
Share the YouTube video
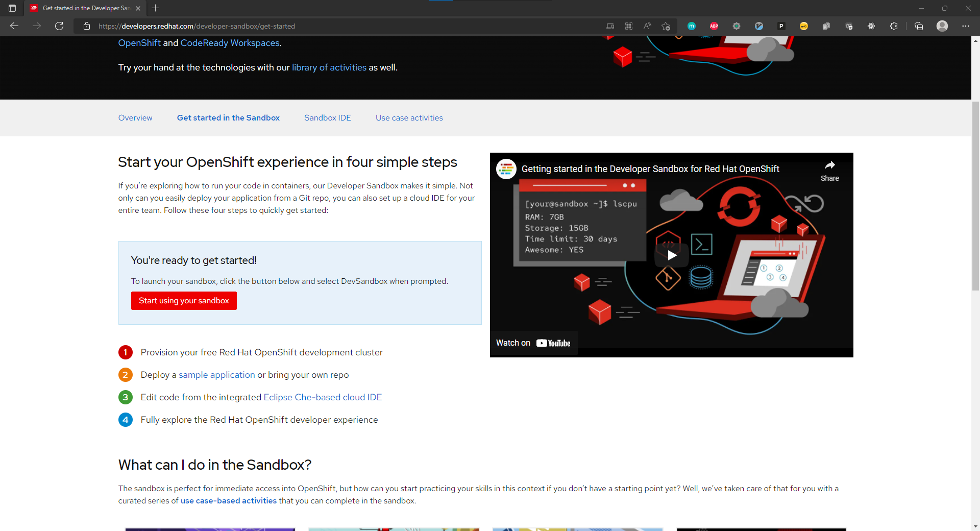pyautogui.click(x=830, y=171)
